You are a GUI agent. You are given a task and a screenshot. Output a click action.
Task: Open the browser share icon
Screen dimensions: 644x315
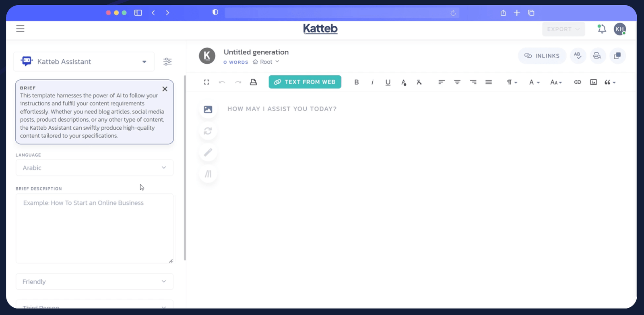(x=503, y=13)
